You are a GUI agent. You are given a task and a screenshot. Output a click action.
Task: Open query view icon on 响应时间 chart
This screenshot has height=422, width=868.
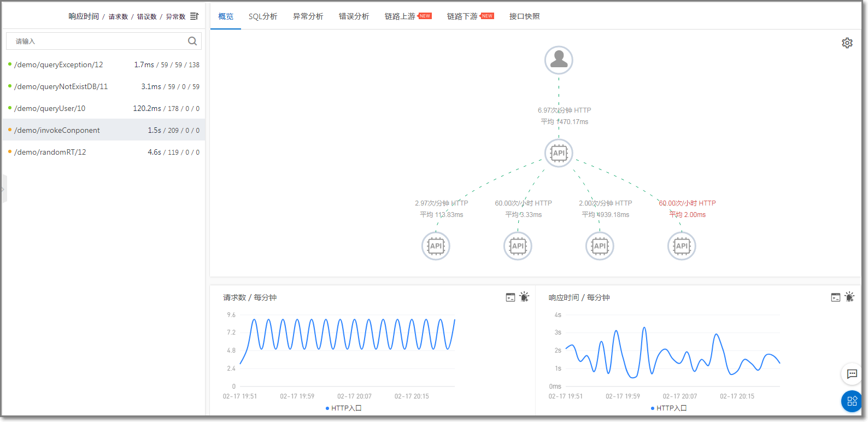(x=836, y=297)
